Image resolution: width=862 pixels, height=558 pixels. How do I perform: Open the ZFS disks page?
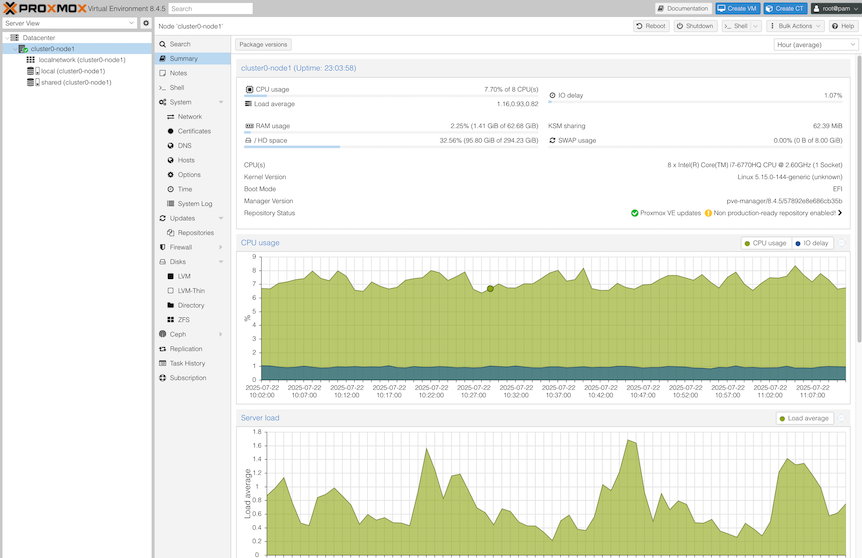(x=184, y=320)
